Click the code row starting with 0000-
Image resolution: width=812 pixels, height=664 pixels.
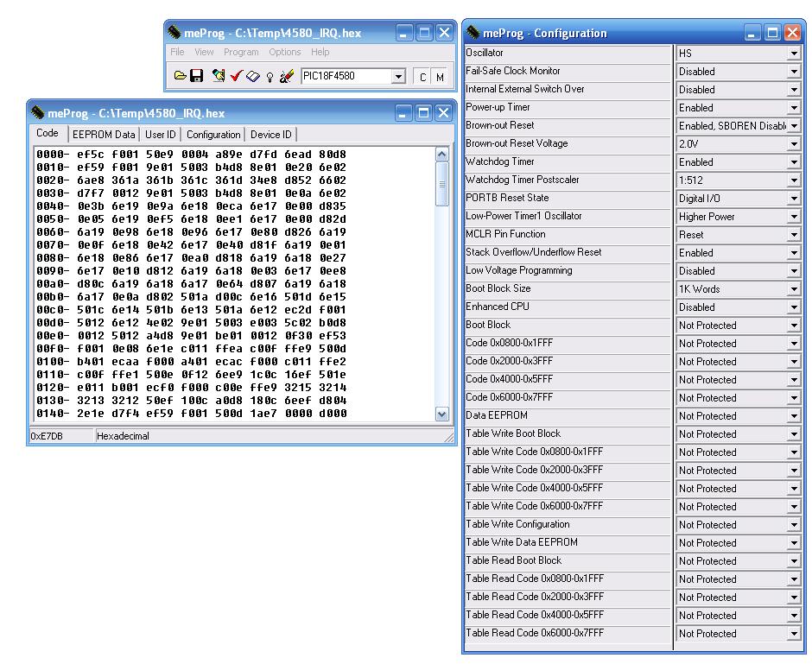click(191, 155)
